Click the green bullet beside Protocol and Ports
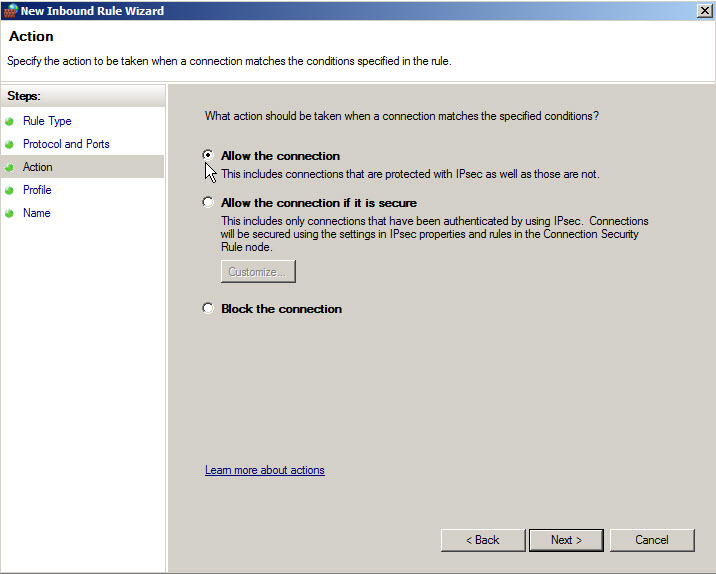 coord(11,144)
